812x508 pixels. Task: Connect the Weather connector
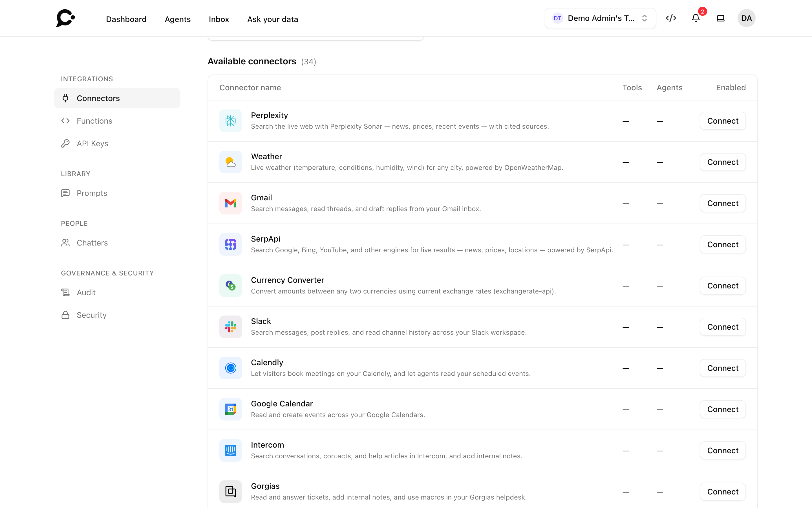coord(723,162)
